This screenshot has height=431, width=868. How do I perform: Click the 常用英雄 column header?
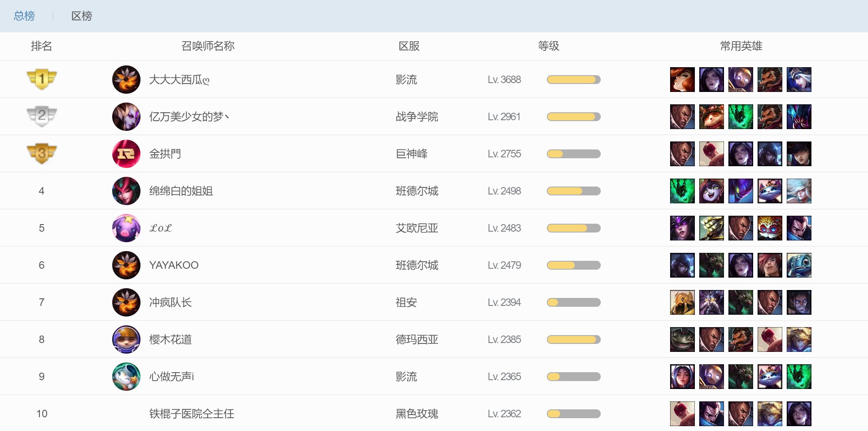point(741,46)
